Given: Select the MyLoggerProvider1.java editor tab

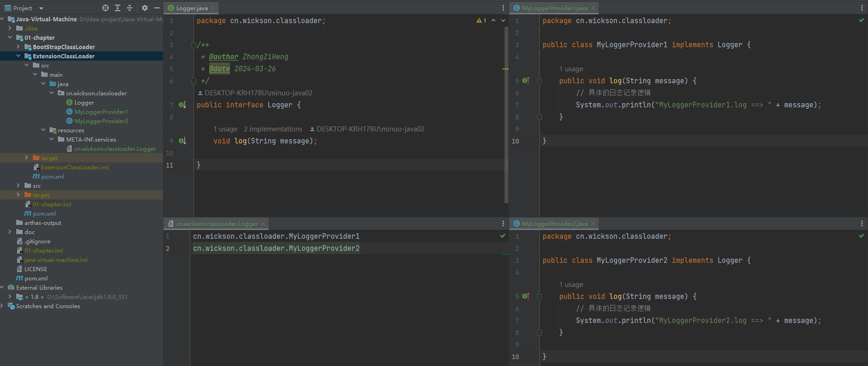Looking at the screenshot, I should tap(555, 8).
